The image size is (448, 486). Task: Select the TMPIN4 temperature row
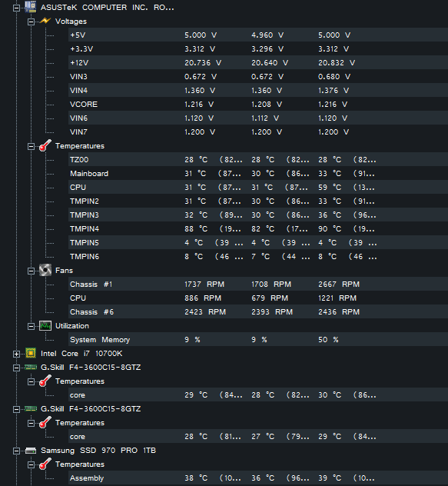tap(258, 228)
